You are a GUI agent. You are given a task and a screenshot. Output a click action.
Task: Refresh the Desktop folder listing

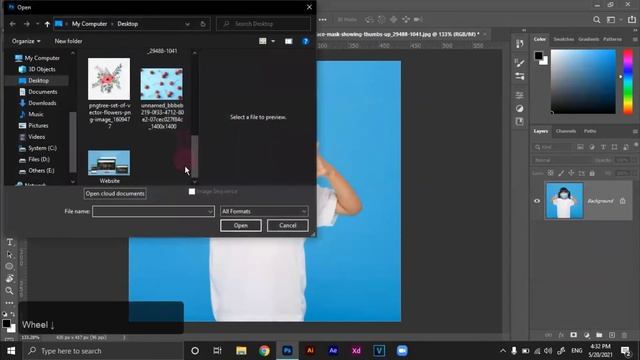pyautogui.click(x=203, y=24)
